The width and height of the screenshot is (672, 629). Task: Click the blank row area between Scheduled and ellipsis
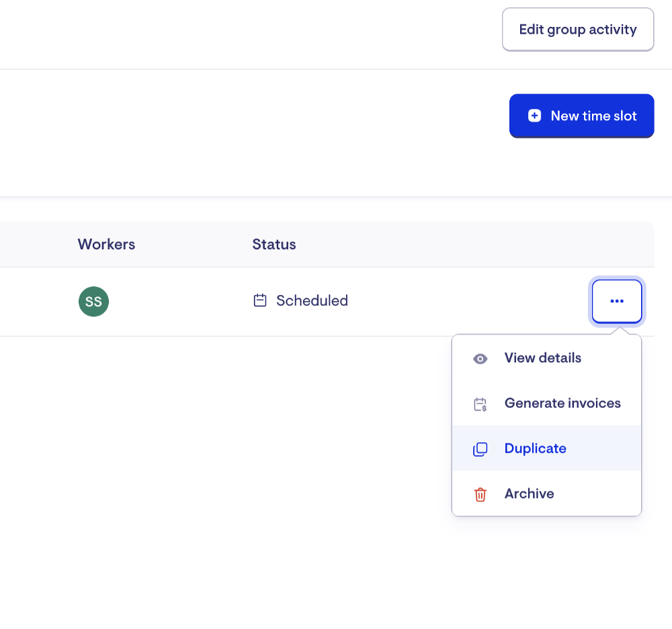pyautogui.click(x=470, y=301)
